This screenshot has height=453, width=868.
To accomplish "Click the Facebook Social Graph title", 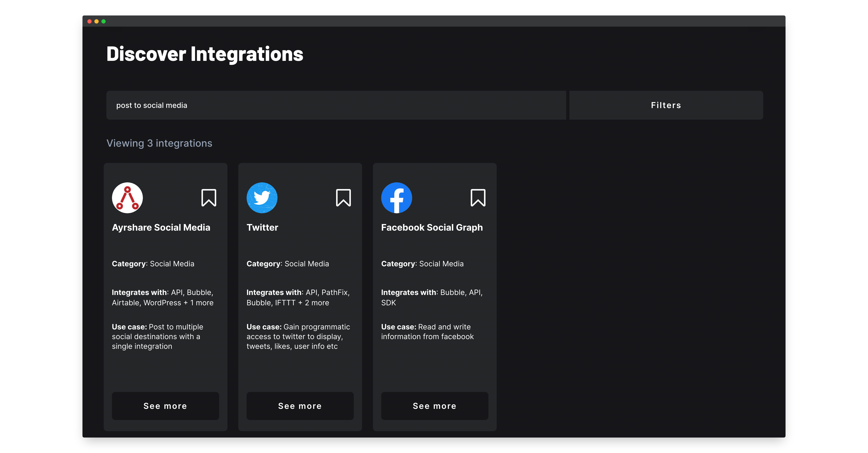I will (432, 228).
